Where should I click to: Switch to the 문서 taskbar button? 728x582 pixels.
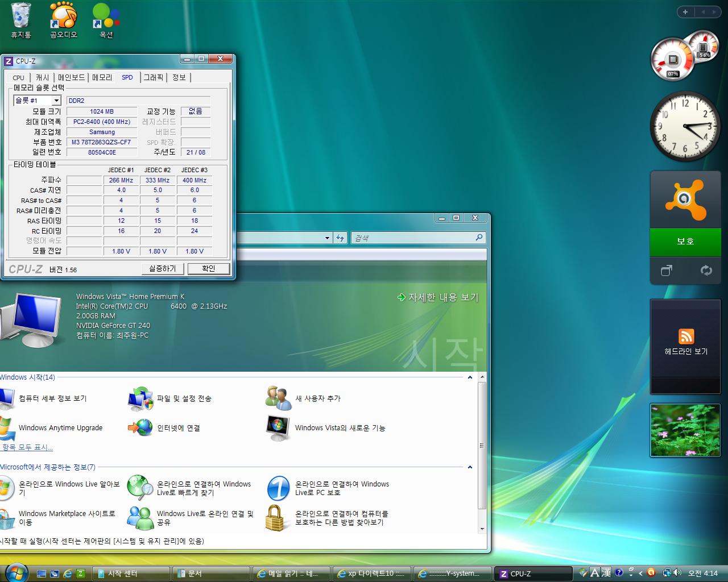(x=211, y=573)
